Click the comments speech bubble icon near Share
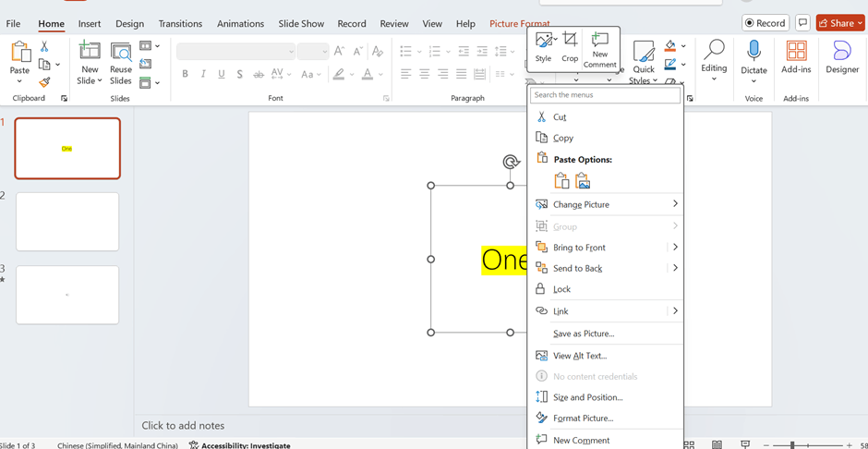 coord(802,23)
